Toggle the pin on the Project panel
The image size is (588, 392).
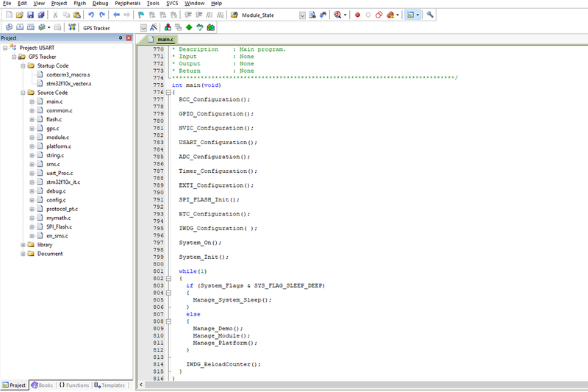pos(121,38)
